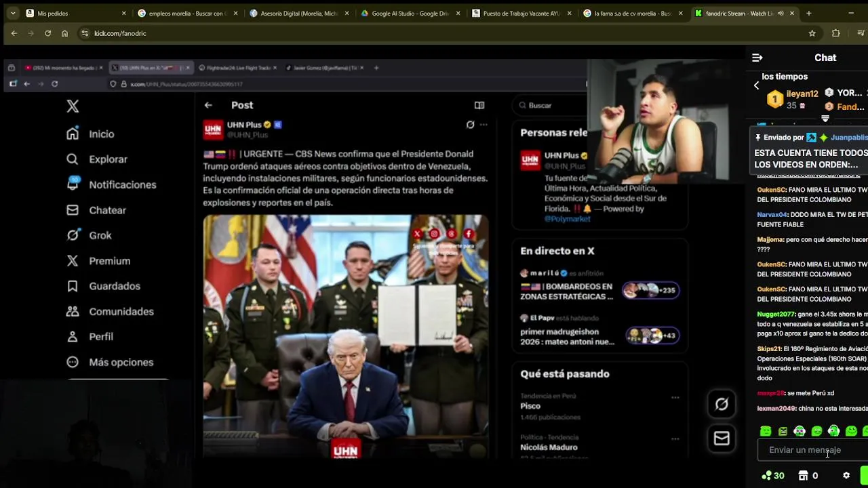Switch to Google AI Studio tab
The image size is (868, 488).
[x=410, y=13]
